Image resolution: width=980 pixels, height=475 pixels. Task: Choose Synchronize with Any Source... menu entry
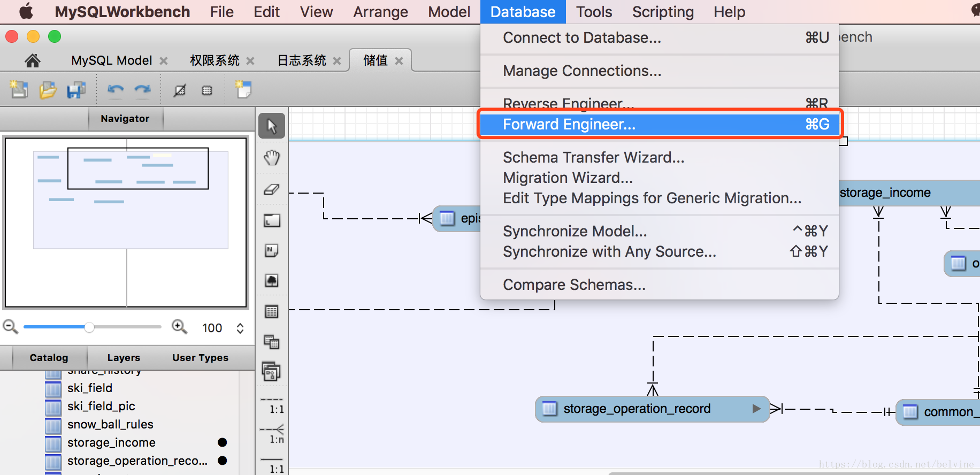coord(660,251)
